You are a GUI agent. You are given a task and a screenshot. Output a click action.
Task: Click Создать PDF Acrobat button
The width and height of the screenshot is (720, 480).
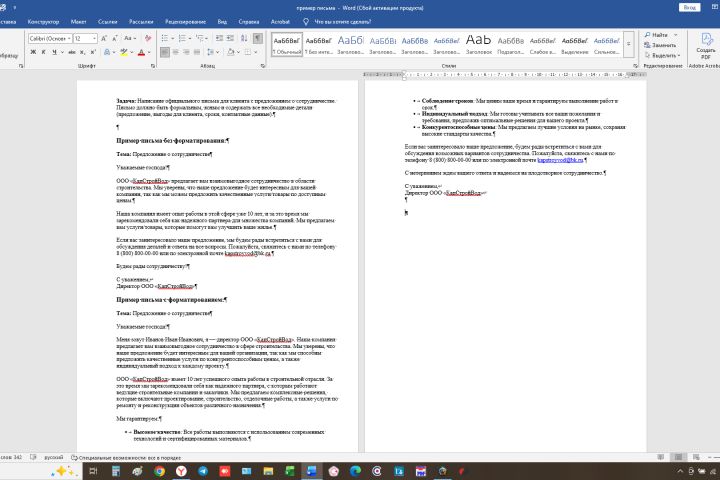[x=706, y=46]
